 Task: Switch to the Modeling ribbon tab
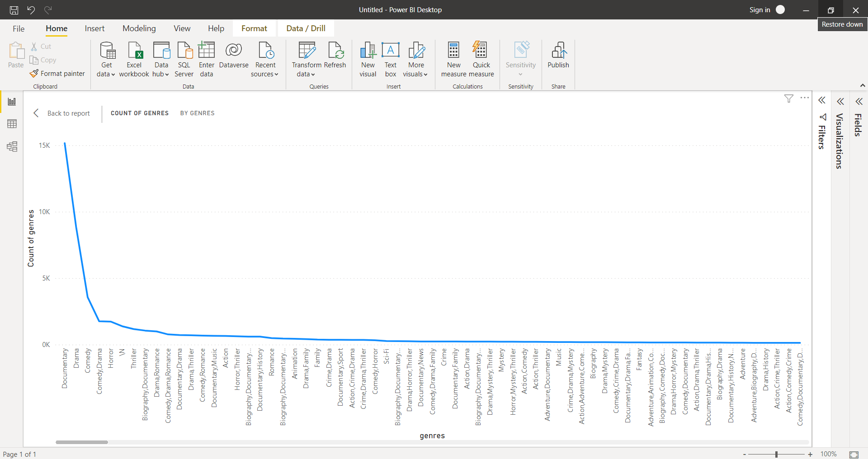point(139,28)
